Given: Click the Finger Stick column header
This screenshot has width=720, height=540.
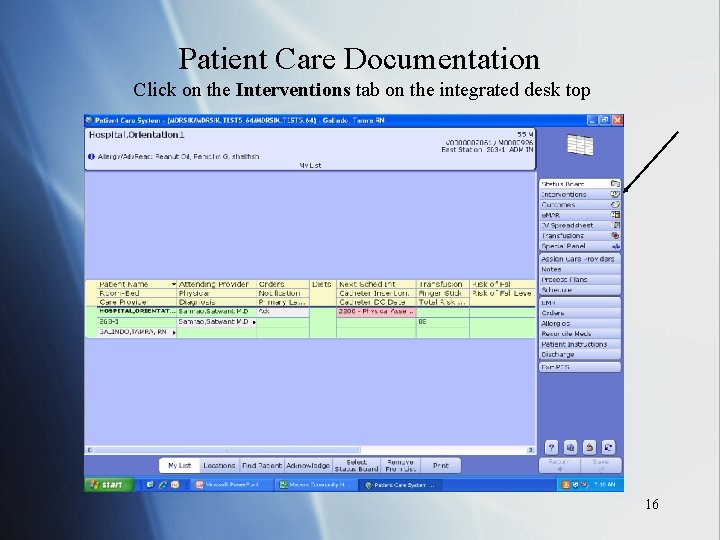Looking at the screenshot, I should (443, 293).
